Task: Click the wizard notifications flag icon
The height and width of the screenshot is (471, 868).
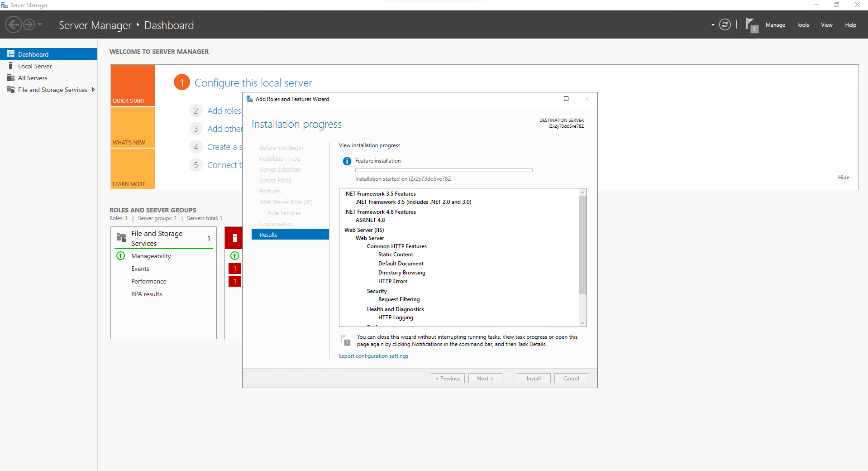Action: [346, 340]
